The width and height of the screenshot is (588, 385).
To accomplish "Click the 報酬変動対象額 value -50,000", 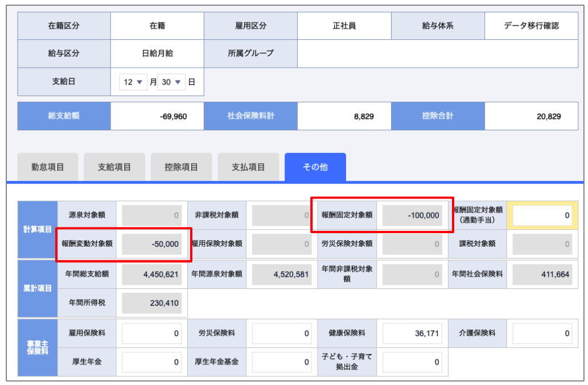I will click(x=152, y=244).
